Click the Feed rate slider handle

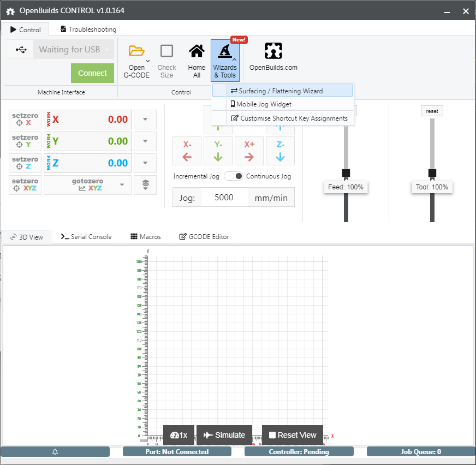(346, 173)
